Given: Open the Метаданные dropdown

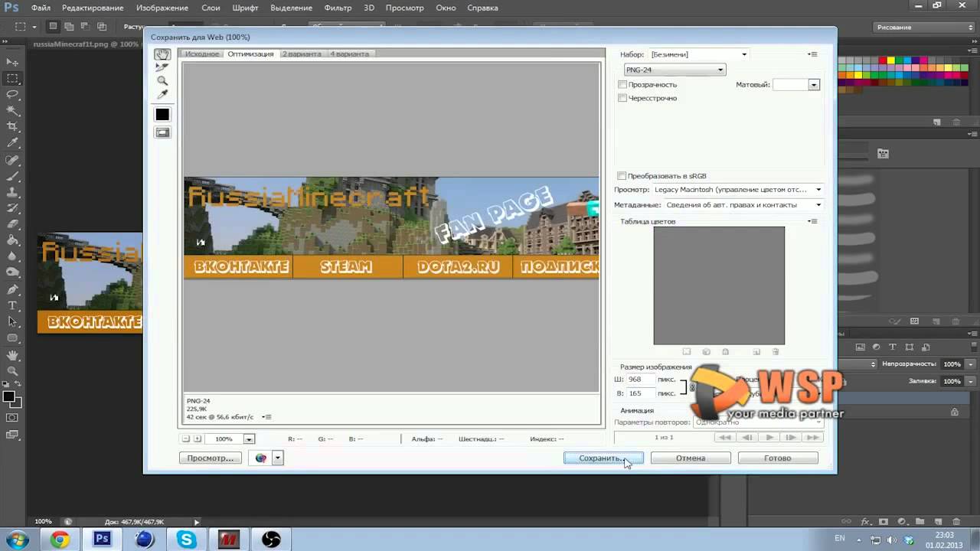Looking at the screenshot, I should tap(743, 204).
